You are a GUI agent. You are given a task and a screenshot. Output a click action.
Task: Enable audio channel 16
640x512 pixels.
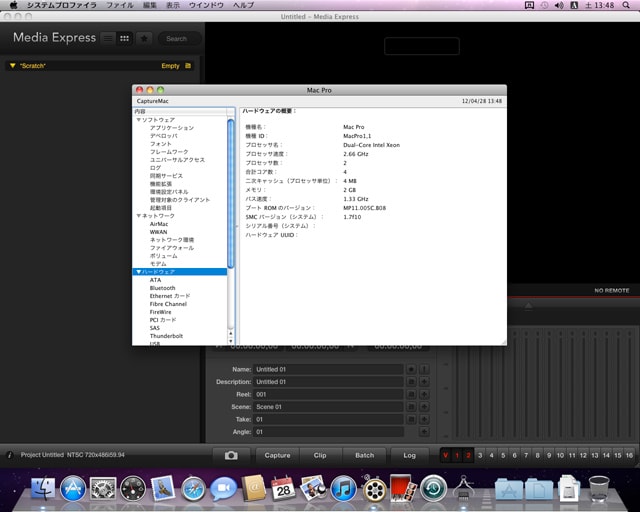629,455
